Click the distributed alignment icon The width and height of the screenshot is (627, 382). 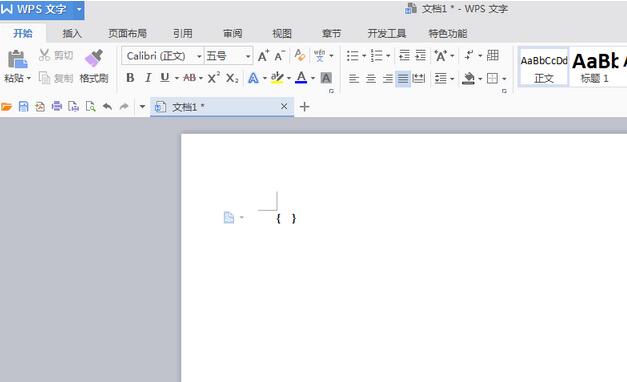click(419, 78)
